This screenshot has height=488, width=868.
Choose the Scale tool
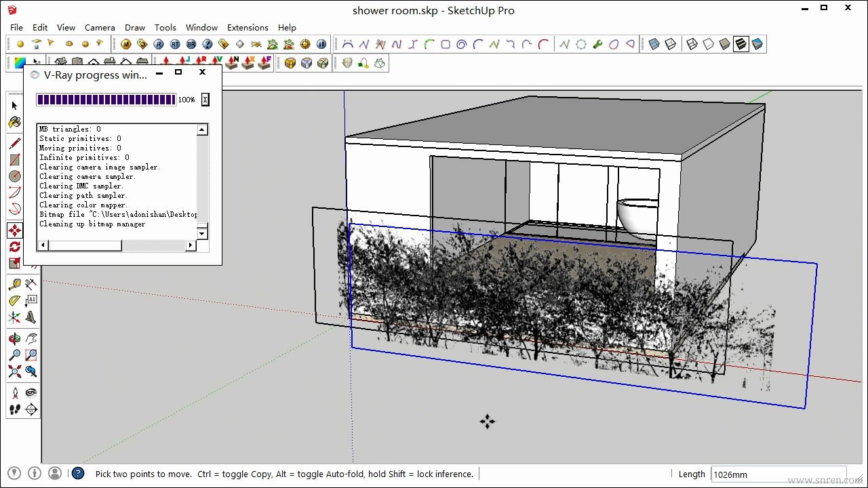14,263
